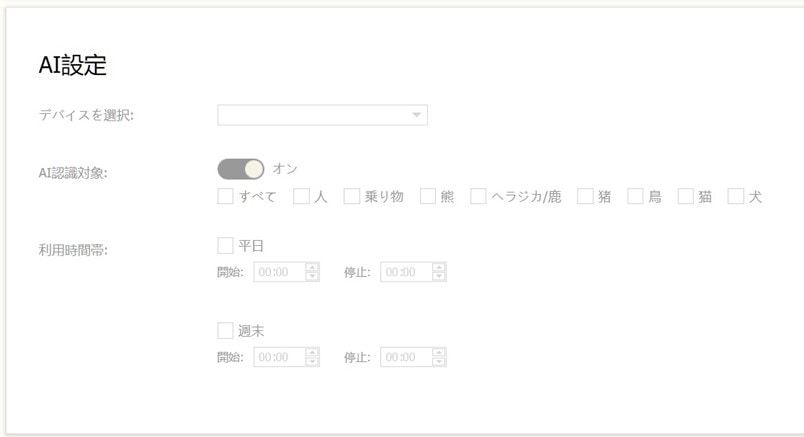Click the 週末 停止 time field
Image resolution: width=804 pixels, height=437 pixels.
click(405, 357)
